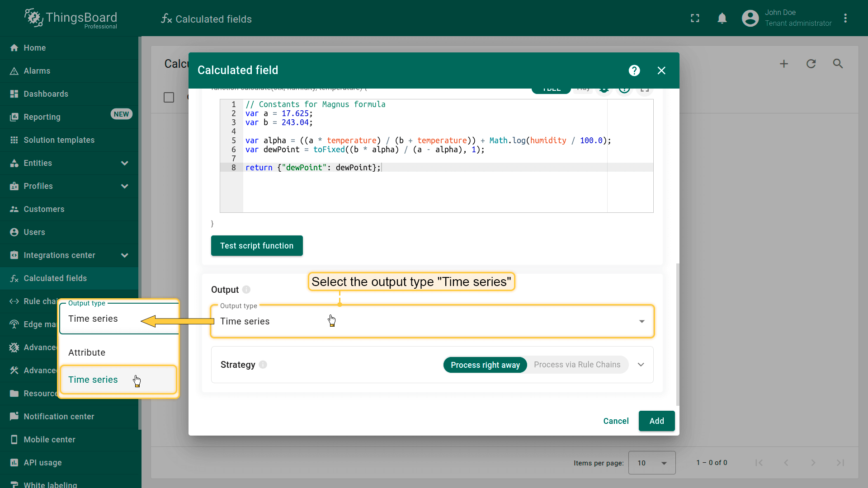Open the help icon in dialog header
This screenshot has height=488, width=868.
click(x=634, y=70)
